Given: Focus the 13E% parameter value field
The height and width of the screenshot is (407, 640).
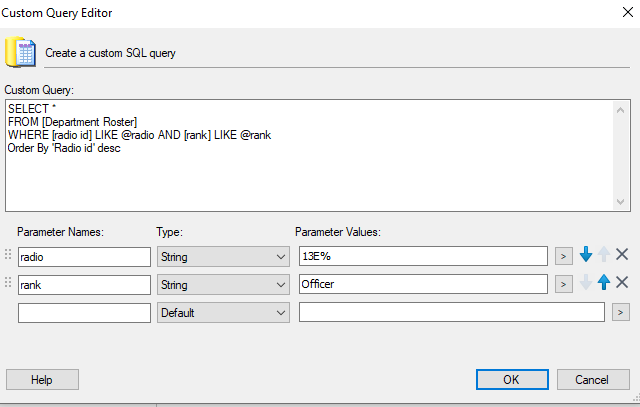Looking at the screenshot, I should click(422, 256).
